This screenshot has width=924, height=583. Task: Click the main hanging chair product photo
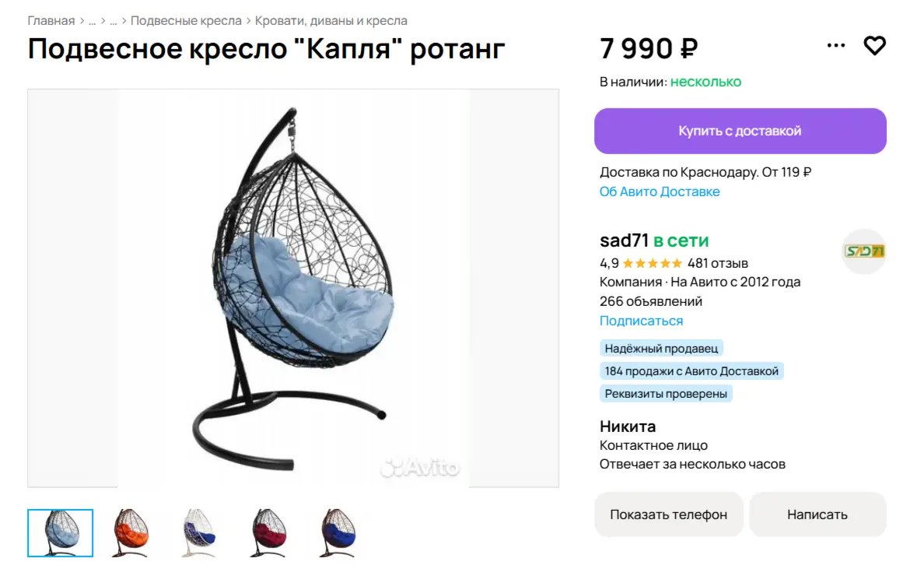pos(293,288)
